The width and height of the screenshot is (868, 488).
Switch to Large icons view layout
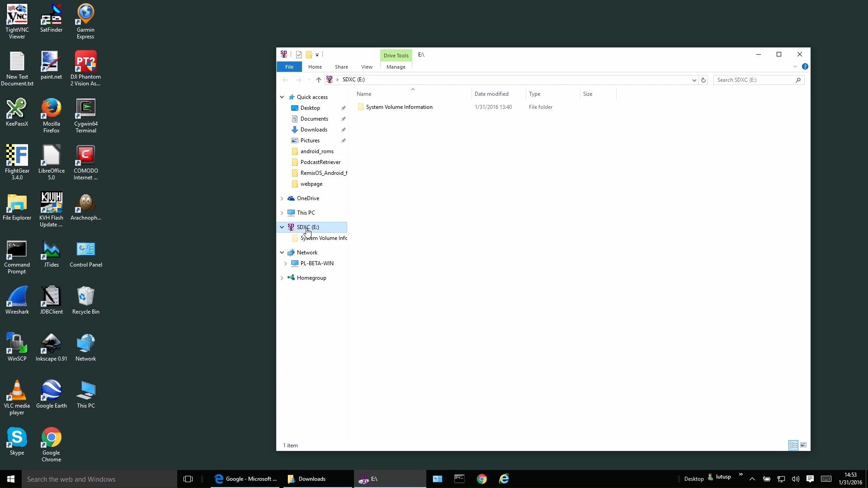tap(803, 445)
